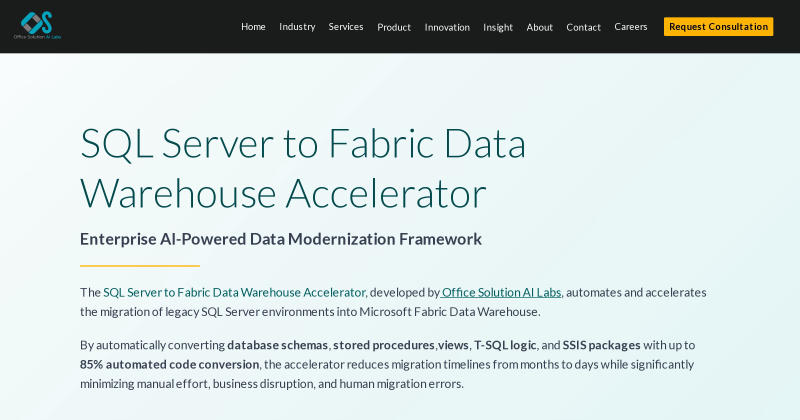Visit the About page
The width and height of the screenshot is (800, 420).
(539, 27)
